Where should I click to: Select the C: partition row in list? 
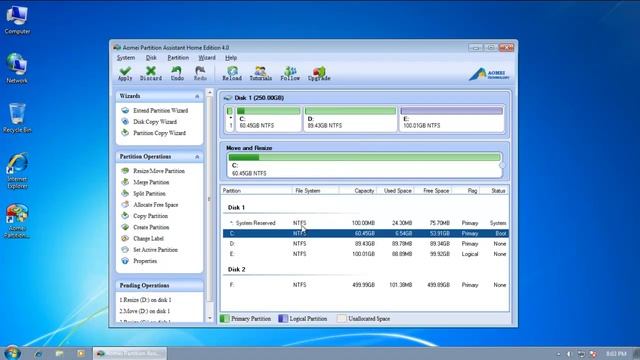click(365, 233)
